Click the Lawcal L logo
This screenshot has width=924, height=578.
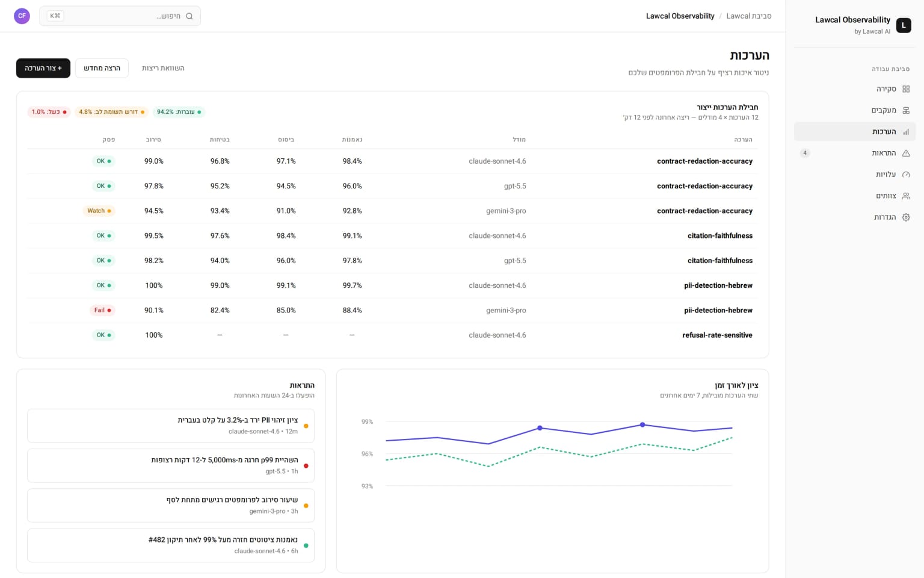tap(904, 25)
